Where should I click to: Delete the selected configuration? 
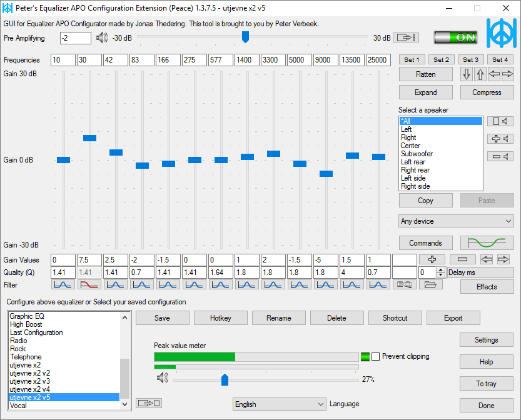(x=337, y=318)
